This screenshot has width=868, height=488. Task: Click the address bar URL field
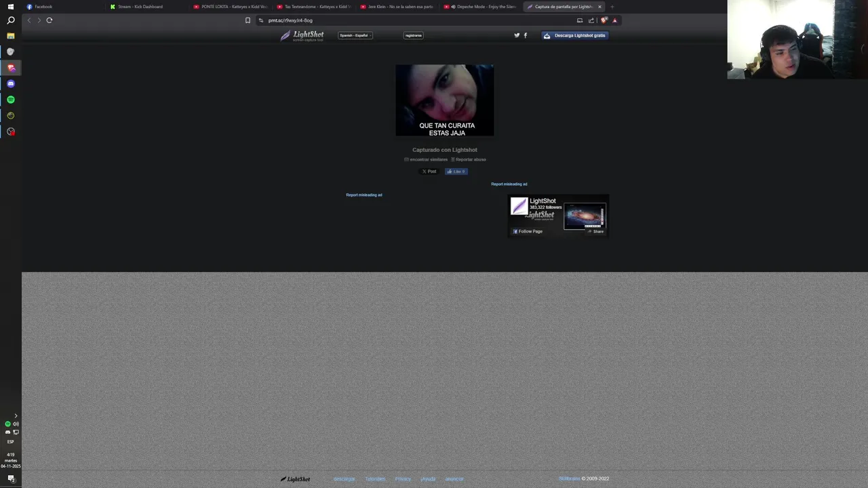[x=414, y=20]
